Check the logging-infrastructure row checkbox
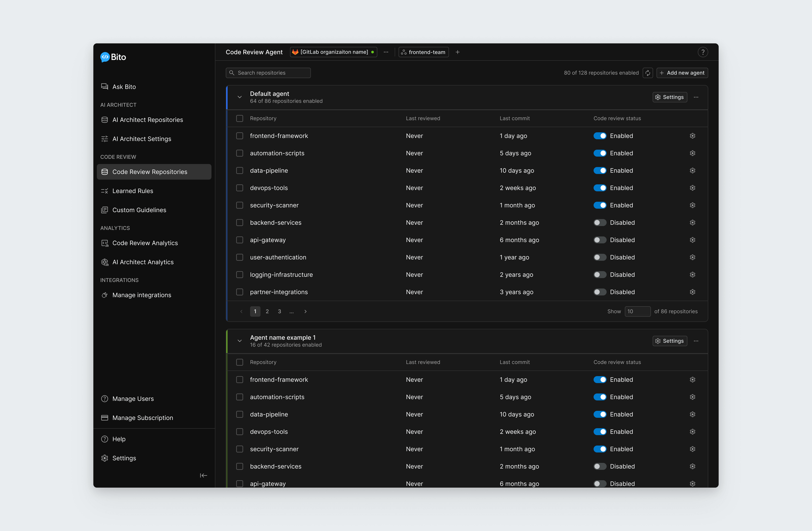Screen dimensions: 812x531 239,275
